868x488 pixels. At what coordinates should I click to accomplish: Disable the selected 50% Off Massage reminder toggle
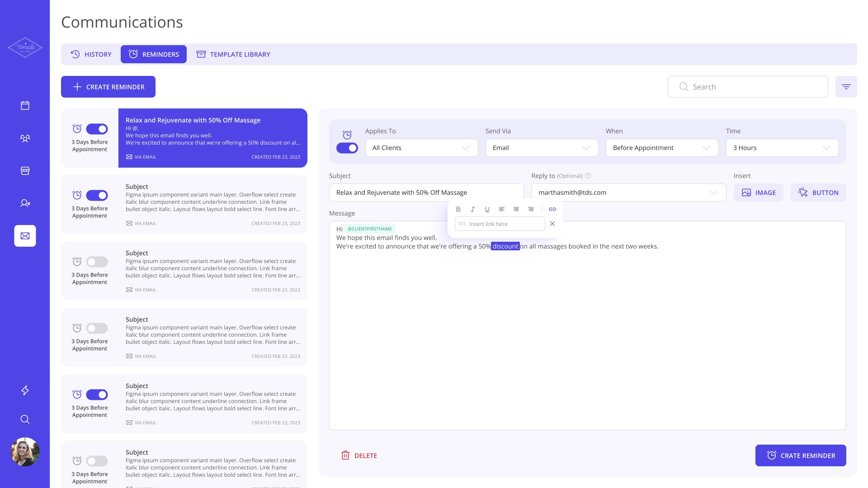pos(97,129)
